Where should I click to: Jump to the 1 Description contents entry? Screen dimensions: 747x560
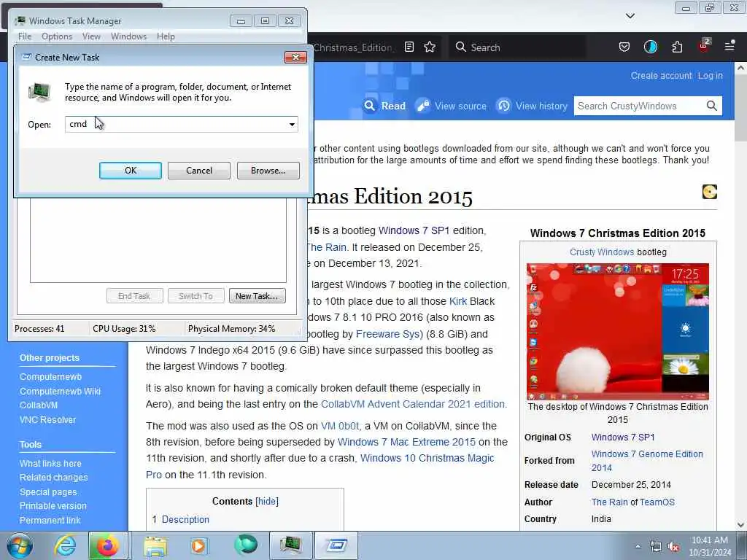[181, 519]
